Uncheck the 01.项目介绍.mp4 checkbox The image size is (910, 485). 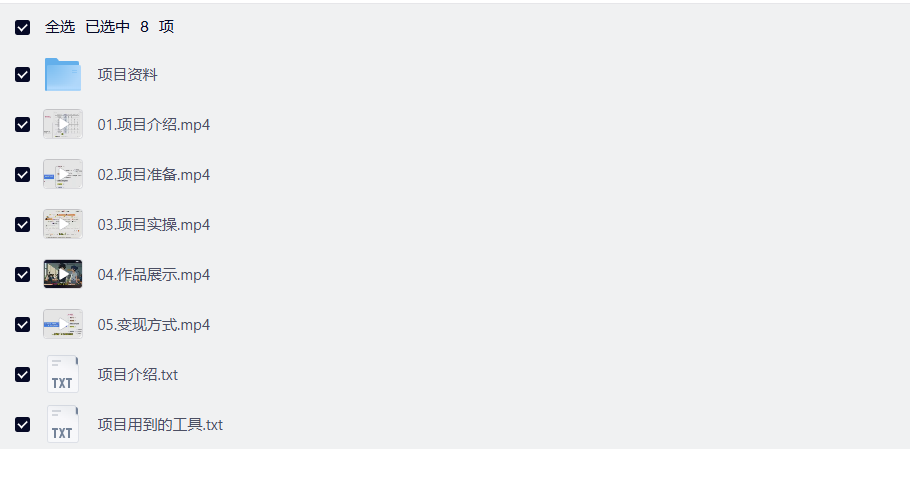[x=23, y=125]
